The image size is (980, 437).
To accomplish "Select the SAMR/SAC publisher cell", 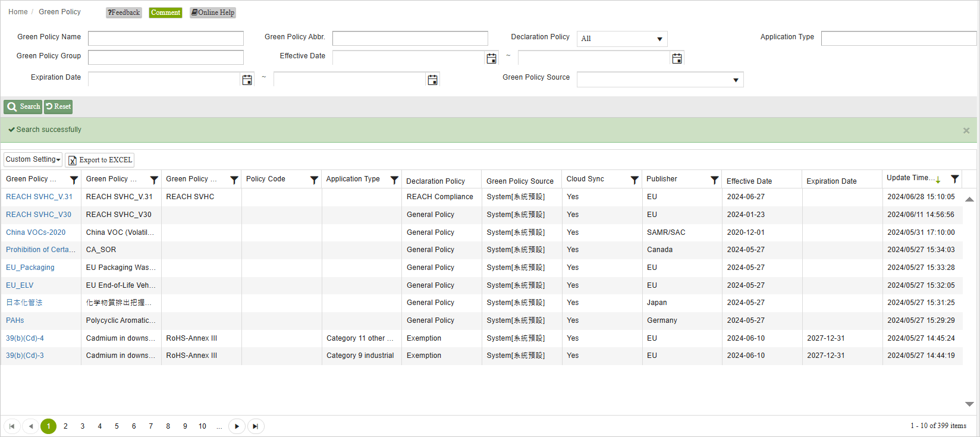I will coord(682,232).
